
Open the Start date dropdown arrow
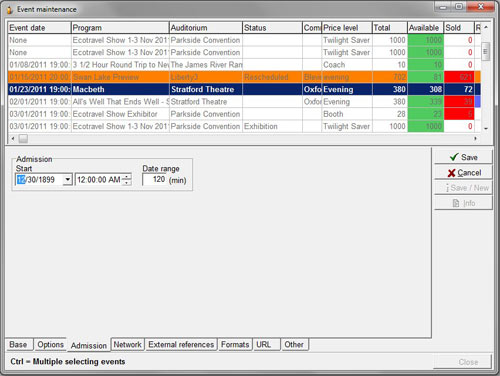pos(68,180)
